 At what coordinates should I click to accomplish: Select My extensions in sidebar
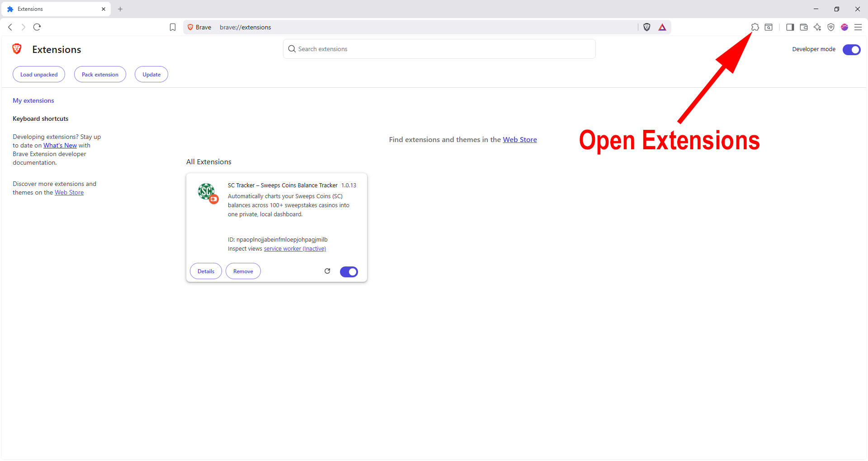[x=33, y=100]
